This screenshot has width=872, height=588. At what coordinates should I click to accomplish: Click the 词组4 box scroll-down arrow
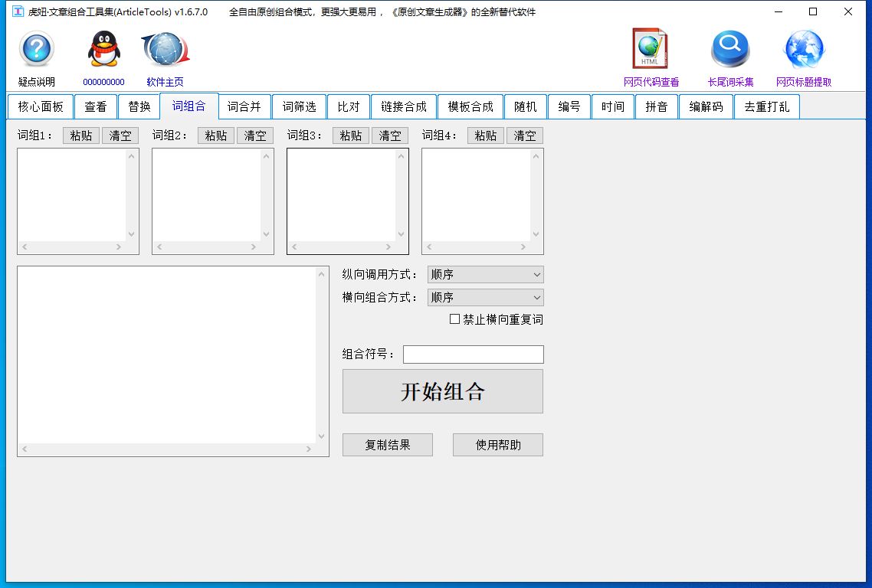pyautogui.click(x=536, y=234)
